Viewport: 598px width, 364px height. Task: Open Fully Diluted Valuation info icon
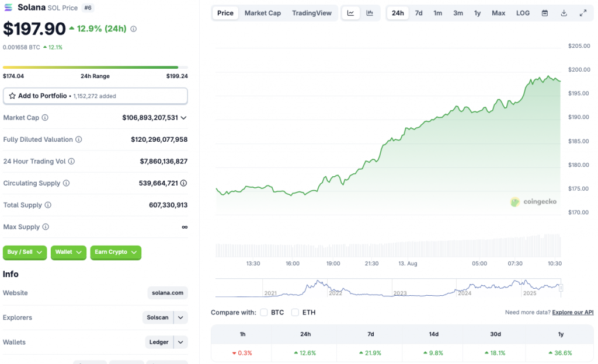coord(79,139)
